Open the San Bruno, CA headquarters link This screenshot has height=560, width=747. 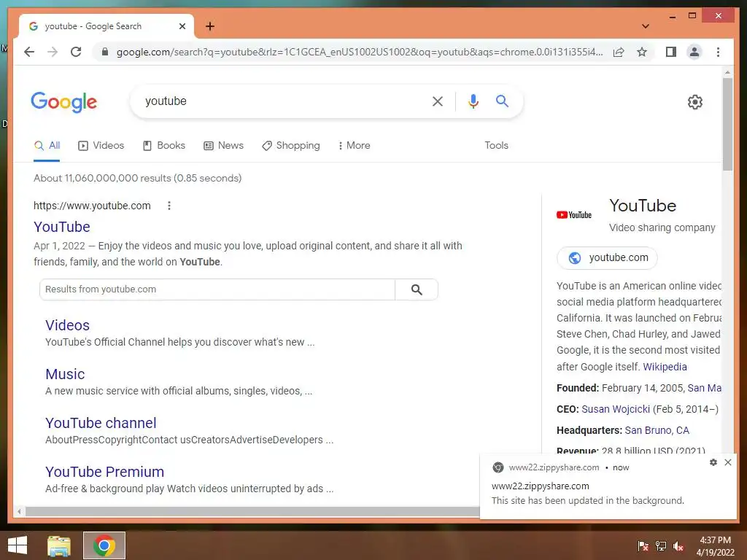[657, 430]
